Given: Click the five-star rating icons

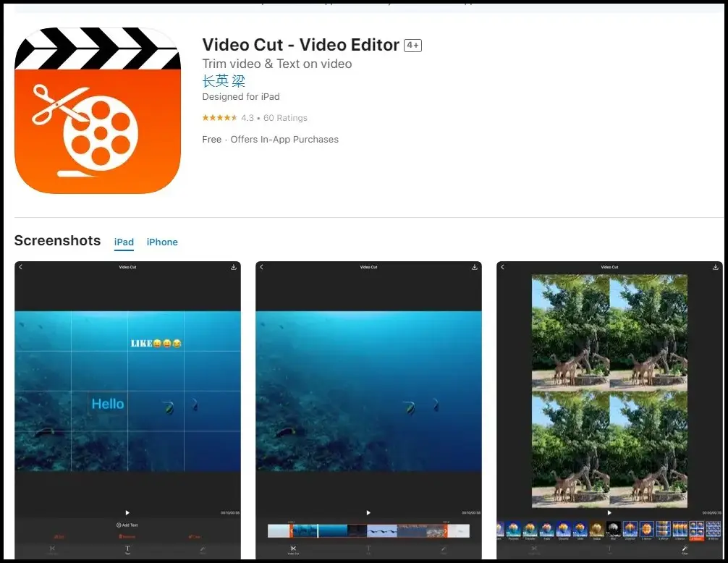Looking at the screenshot, I should [219, 118].
